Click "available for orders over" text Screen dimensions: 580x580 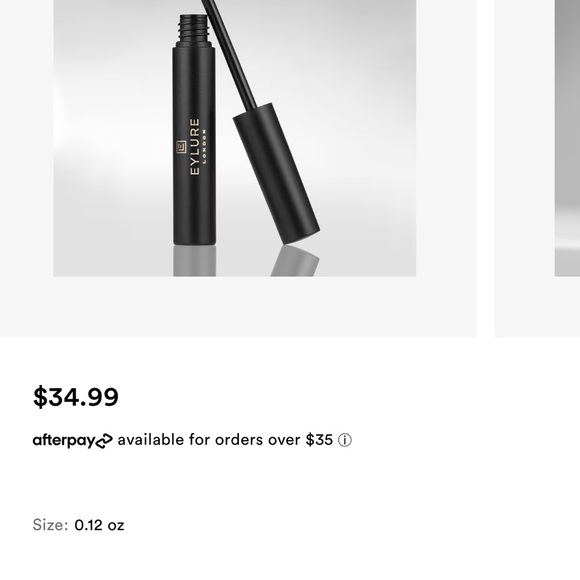click(x=209, y=440)
